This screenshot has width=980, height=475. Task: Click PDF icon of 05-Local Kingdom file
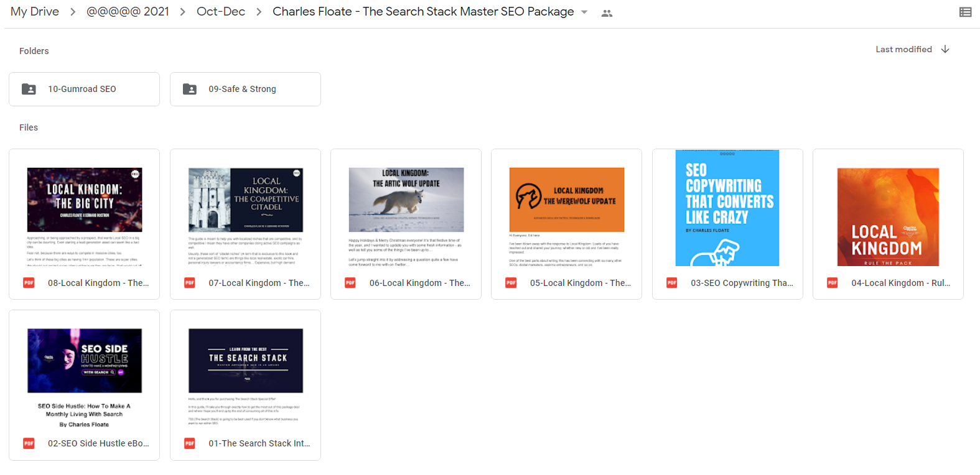511,283
